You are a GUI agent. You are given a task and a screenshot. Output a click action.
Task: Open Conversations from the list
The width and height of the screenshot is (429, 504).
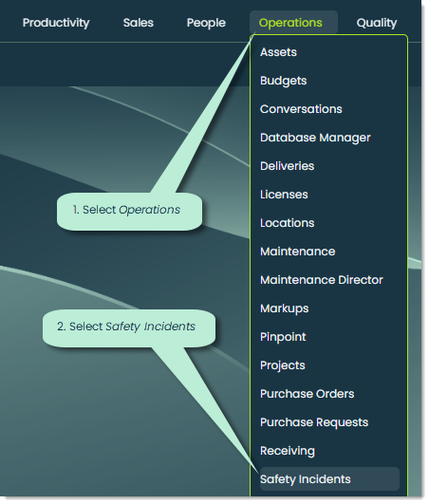[301, 109]
